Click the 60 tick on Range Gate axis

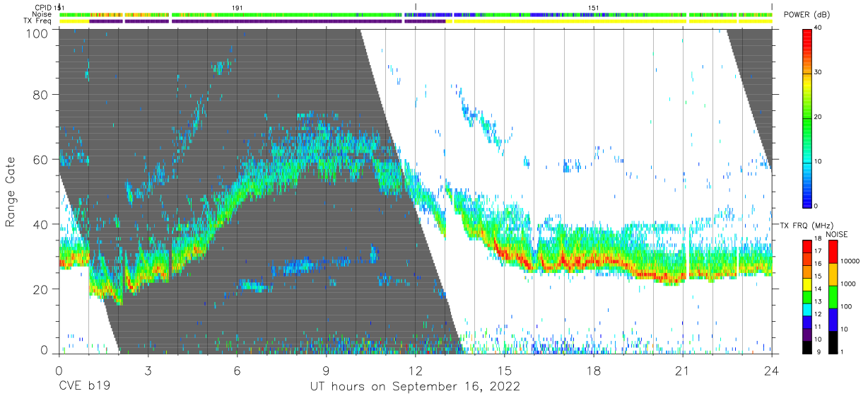[x=41, y=159]
